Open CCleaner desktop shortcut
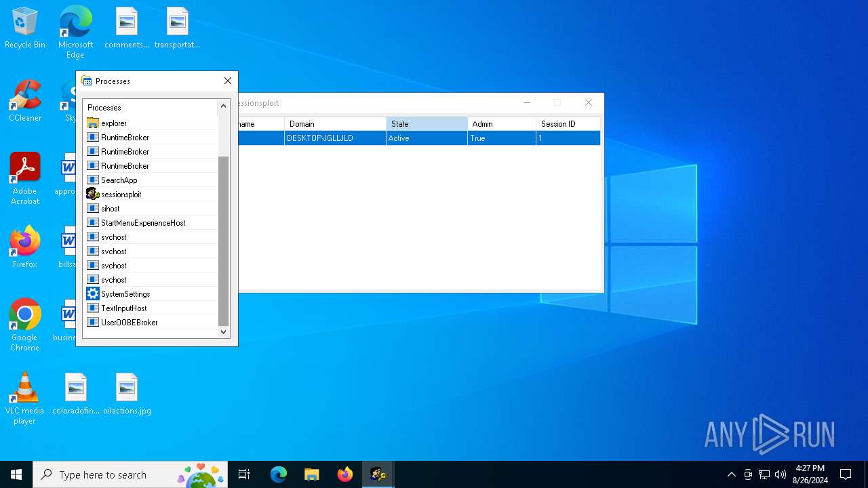The image size is (868, 488). pos(25,101)
